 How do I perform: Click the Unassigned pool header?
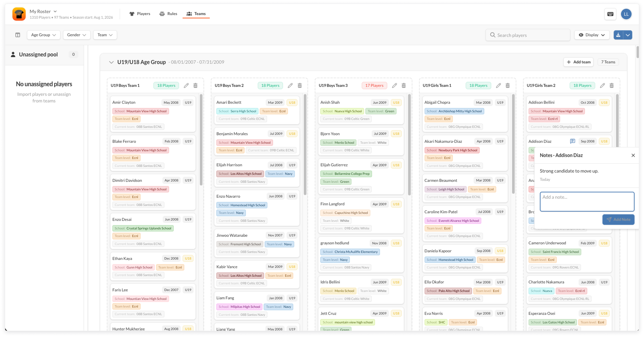tap(44, 54)
